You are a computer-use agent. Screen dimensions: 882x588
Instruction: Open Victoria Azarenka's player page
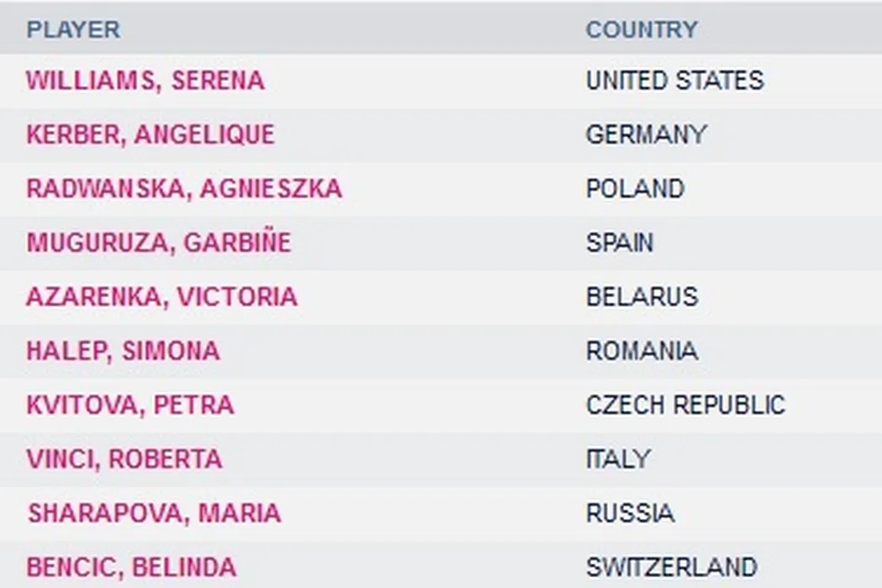[161, 297]
